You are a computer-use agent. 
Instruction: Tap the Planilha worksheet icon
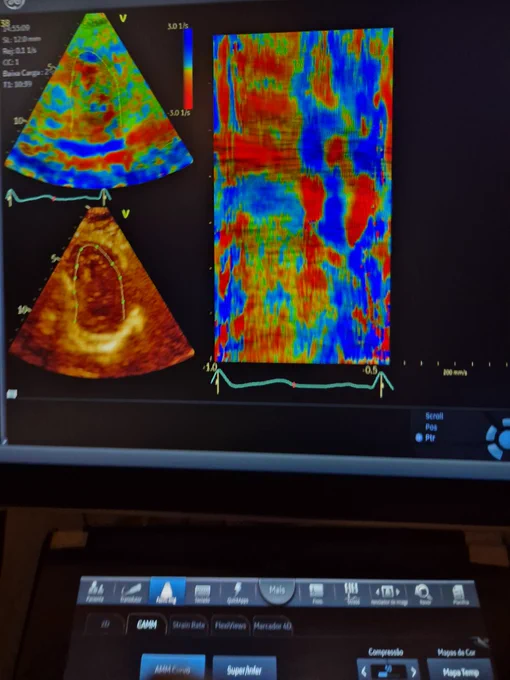click(x=460, y=595)
